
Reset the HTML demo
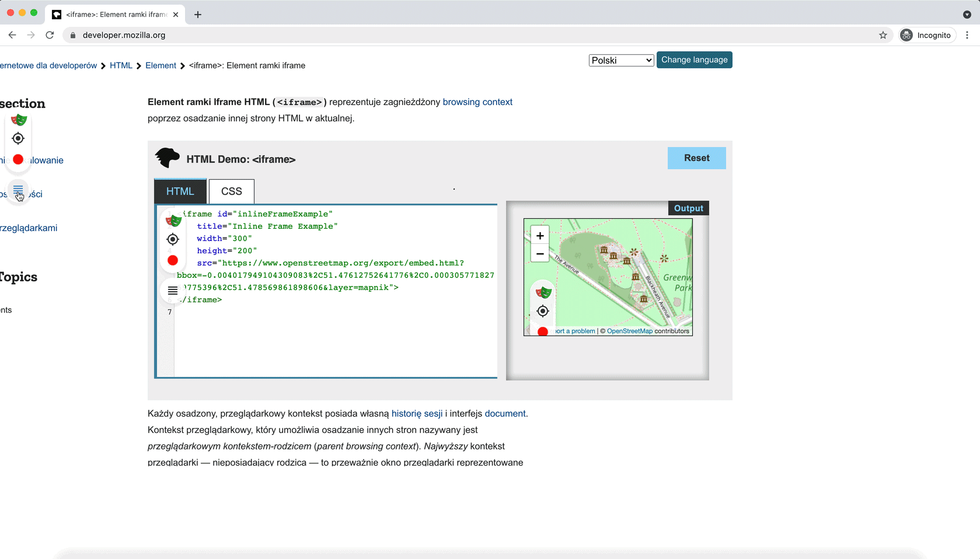point(697,158)
